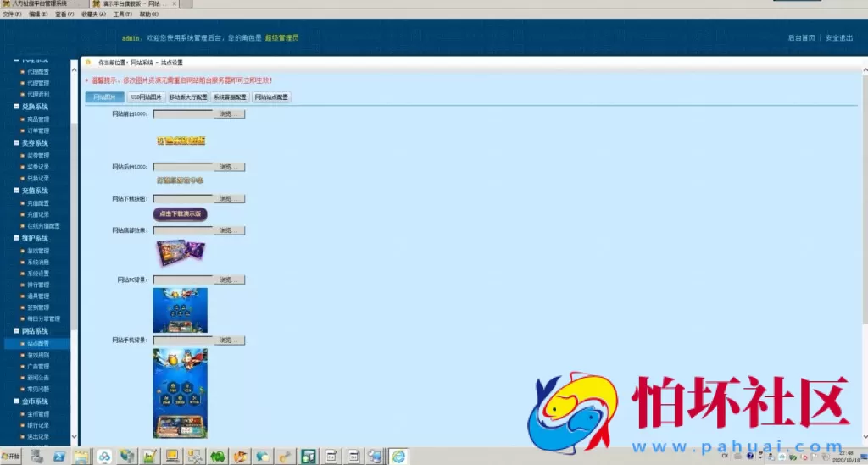Click the server manager icon in the taskbar
The height and width of the screenshot is (465, 868).
click(37, 457)
